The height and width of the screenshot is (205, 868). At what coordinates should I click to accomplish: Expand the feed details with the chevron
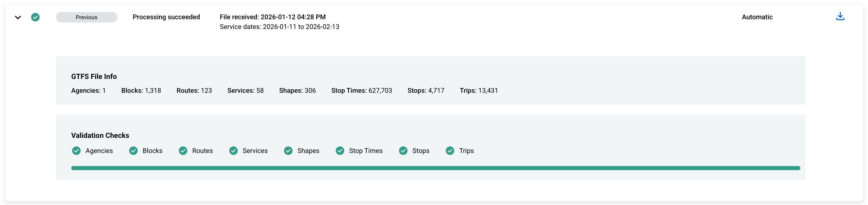18,17
